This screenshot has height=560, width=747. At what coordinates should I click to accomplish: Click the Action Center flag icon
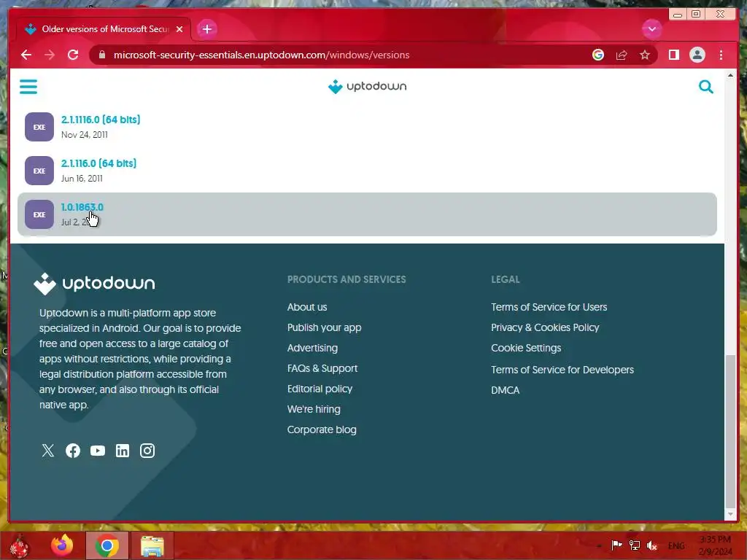click(616, 545)
